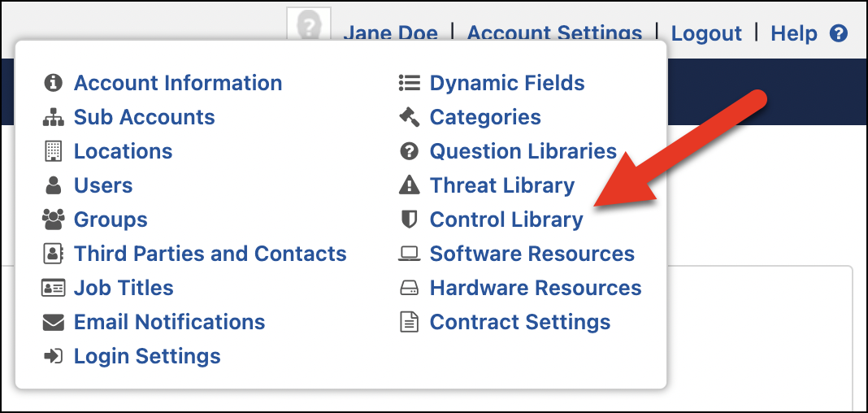Open Contract Settings
The width and height of the screenshot is (868, 413).
click(x=520, y=322)
